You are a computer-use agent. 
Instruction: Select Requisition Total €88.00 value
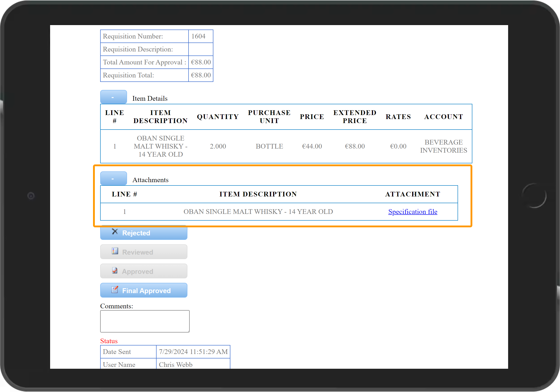point(201,75)
